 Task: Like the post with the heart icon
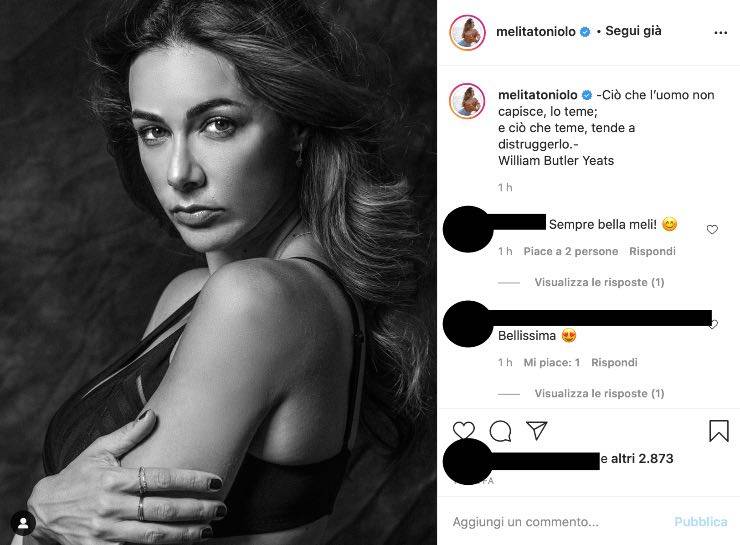(464, 431)
